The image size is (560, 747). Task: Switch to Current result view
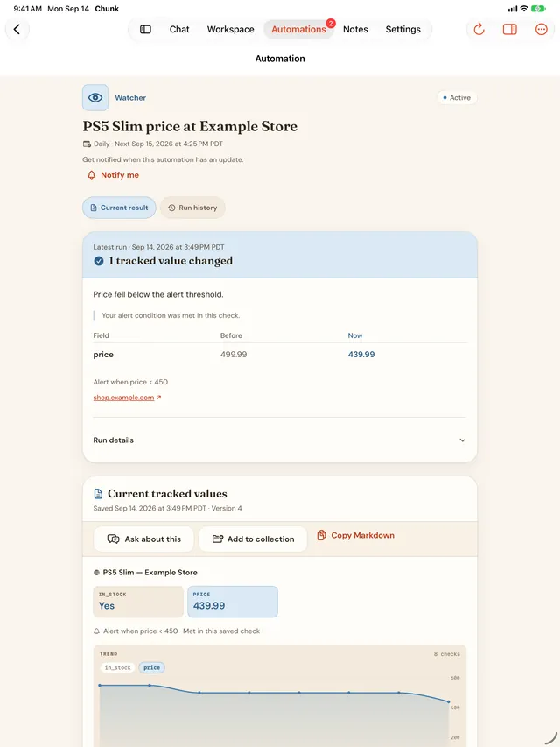click(119, 208)
